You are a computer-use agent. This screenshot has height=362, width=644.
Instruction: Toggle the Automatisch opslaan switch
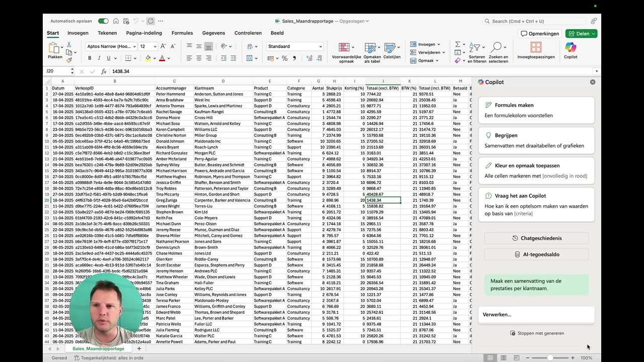click(x=103, y=21)
